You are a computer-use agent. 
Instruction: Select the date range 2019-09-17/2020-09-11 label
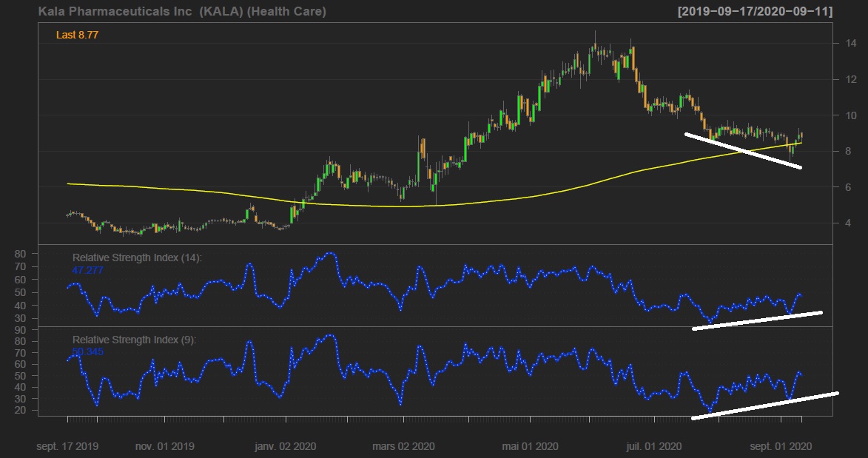[755, 11]
